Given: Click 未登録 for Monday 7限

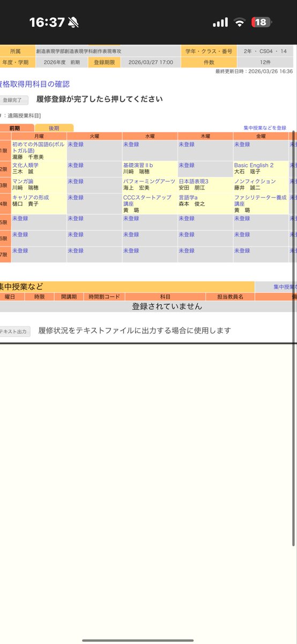Looking at the screenshot, I should [x=20, y=251].
